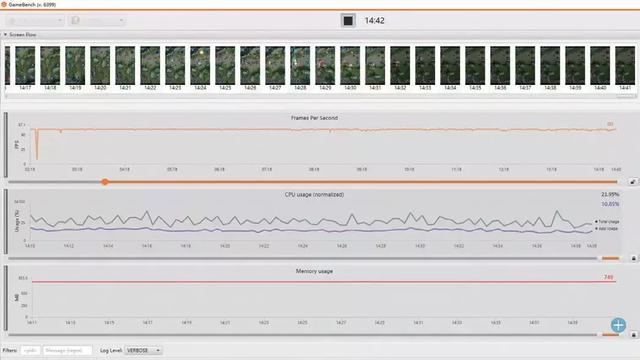
Task: Select the 14:33 screen flow thumbnail
Action: [x=425, y=65]
